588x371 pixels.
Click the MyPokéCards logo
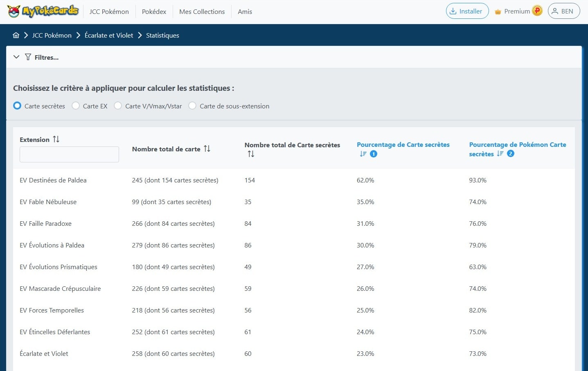[43, 11]
